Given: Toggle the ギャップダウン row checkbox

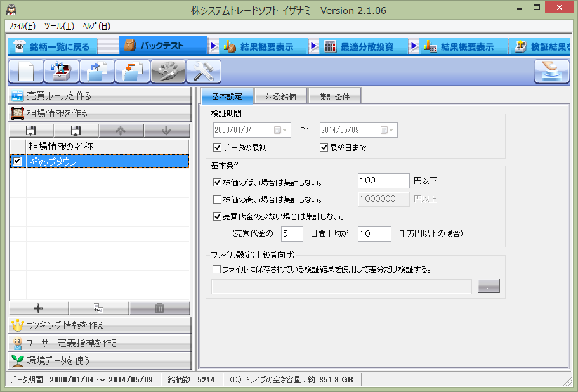Looking at the screenshot, I should [x=17, y=161].
